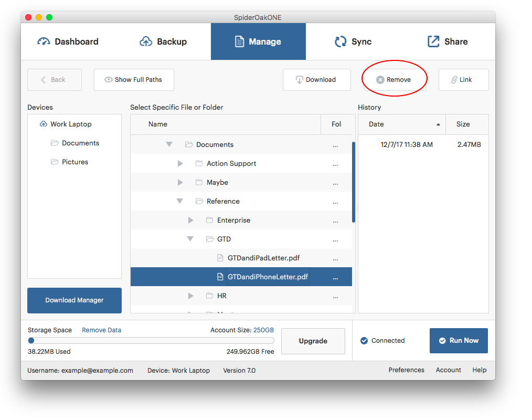
Task: Click the Username example@example.com text
Action: (x=80, y=371)
